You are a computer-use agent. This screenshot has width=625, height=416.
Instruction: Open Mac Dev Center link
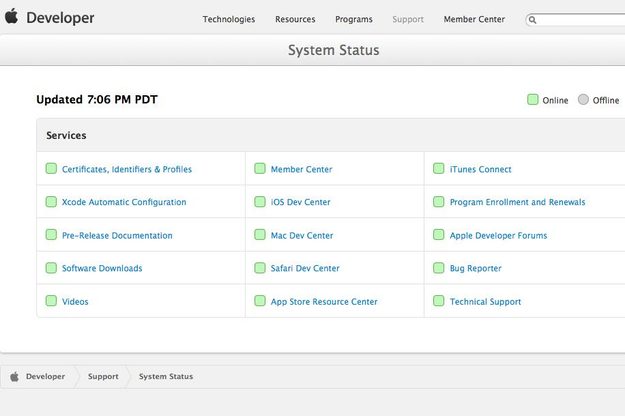click(x=302, y=235)
